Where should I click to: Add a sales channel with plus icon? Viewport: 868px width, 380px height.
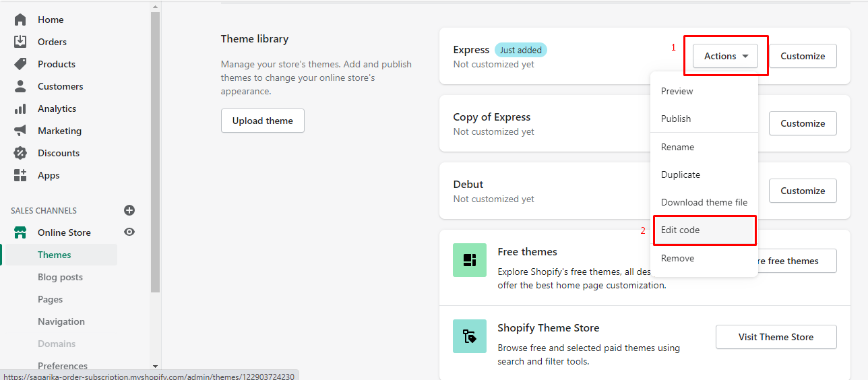(129, 210)
